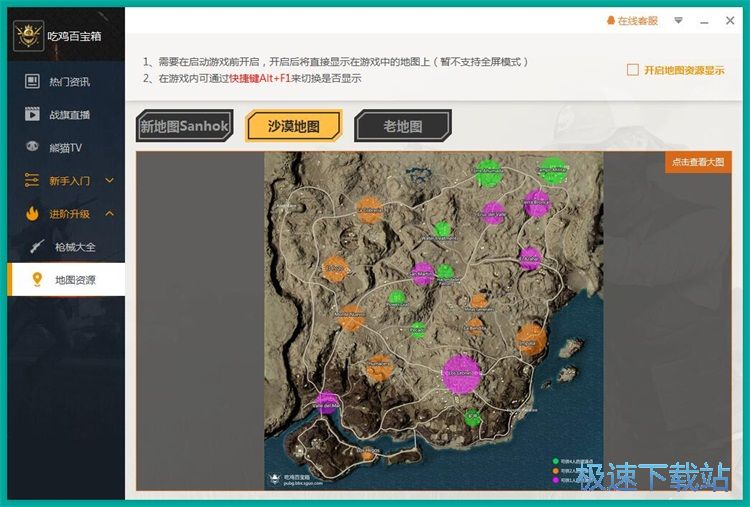Switch to 新地图Sanhok tab
Image resolution: width=750 pixels, height=507 pixels.
[185, 126]
